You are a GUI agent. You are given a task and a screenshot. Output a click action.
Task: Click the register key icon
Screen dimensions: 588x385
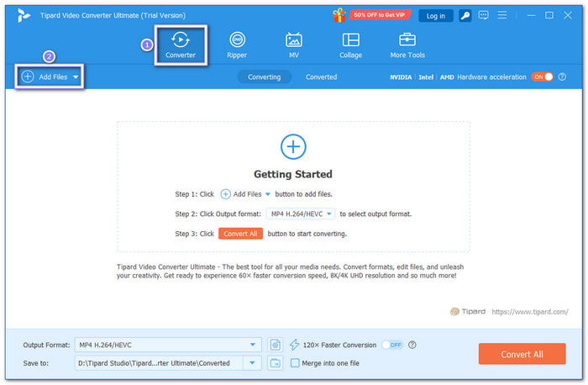tap(466, 15)
